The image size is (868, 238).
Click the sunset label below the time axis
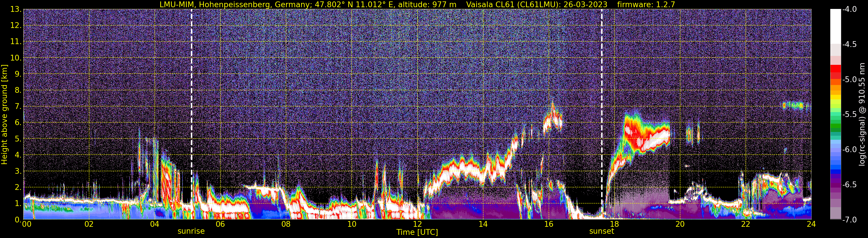601,231
